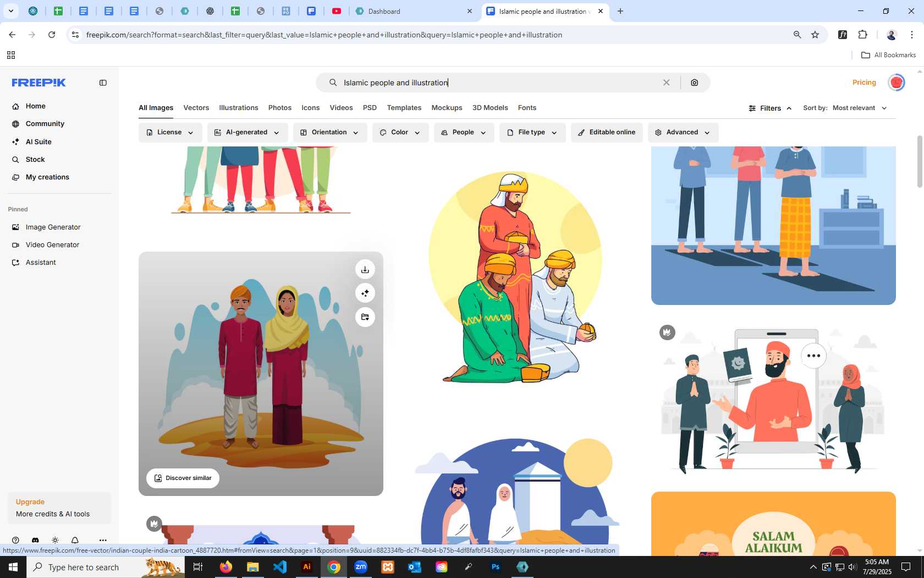
Task: Collapse the sidebar panel icon
Action: point(103,83)
